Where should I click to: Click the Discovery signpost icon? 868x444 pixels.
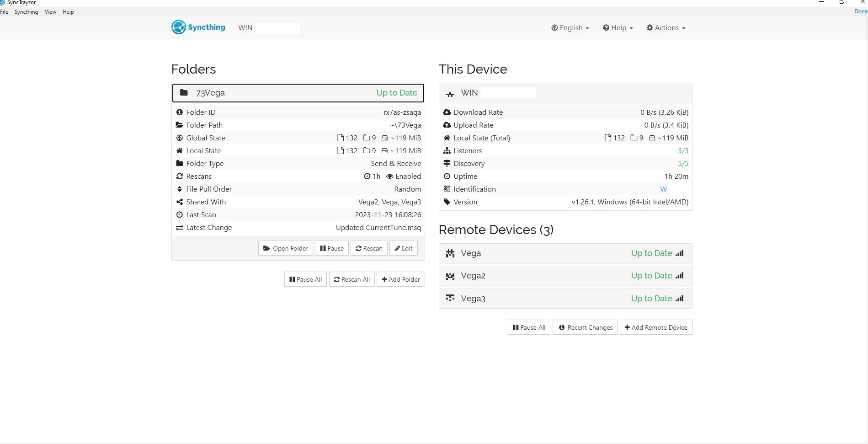[447, 163]
